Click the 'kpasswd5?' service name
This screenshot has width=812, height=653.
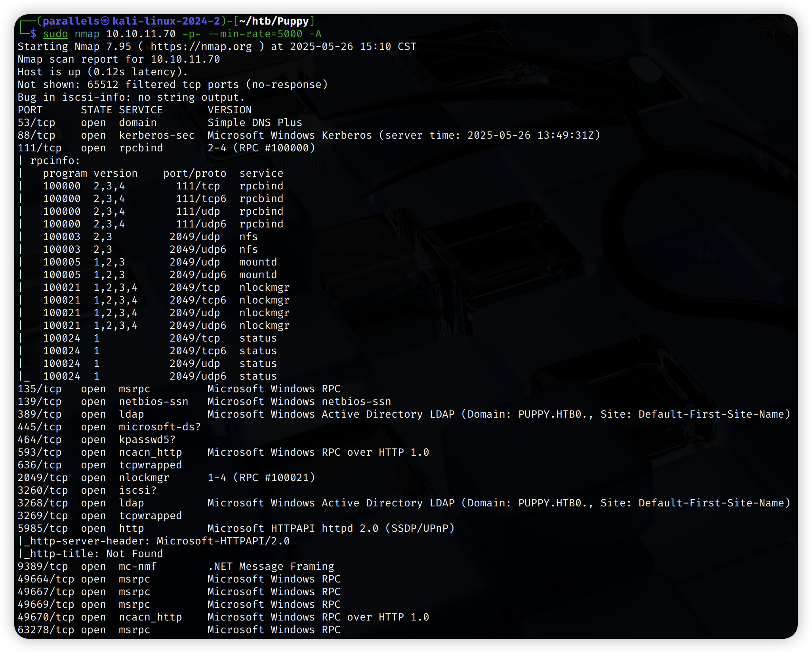[x=147, y=440]
